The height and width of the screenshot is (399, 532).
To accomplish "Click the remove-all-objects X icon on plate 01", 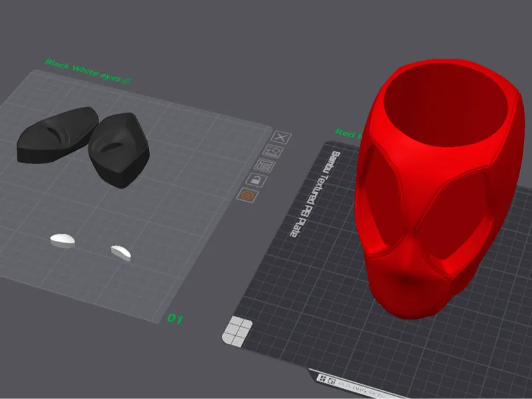I will pyautogui.click(x=281, y=138).
